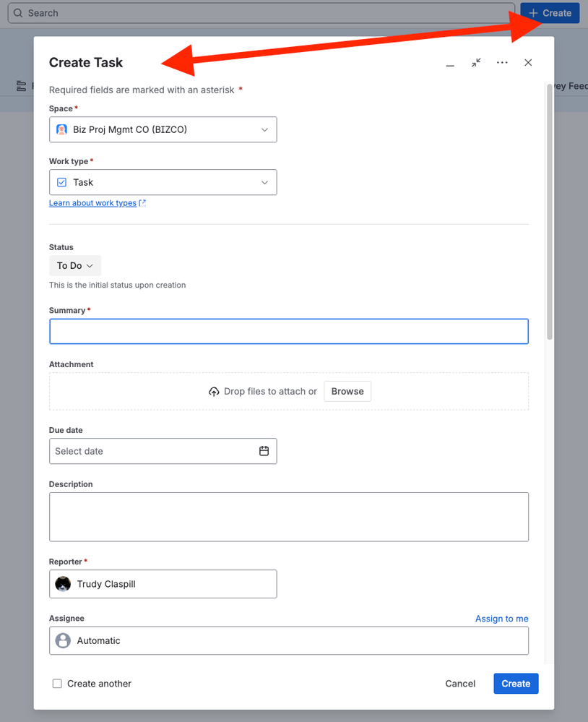This screenshot has width=588, height=722.
Task: Open the To Do status dropdown
Action: 75,266
